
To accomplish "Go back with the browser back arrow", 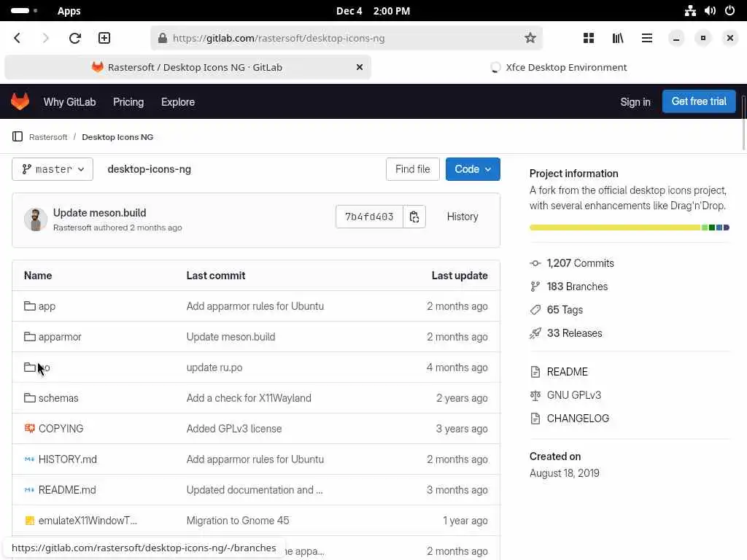I will coord(18,38).
